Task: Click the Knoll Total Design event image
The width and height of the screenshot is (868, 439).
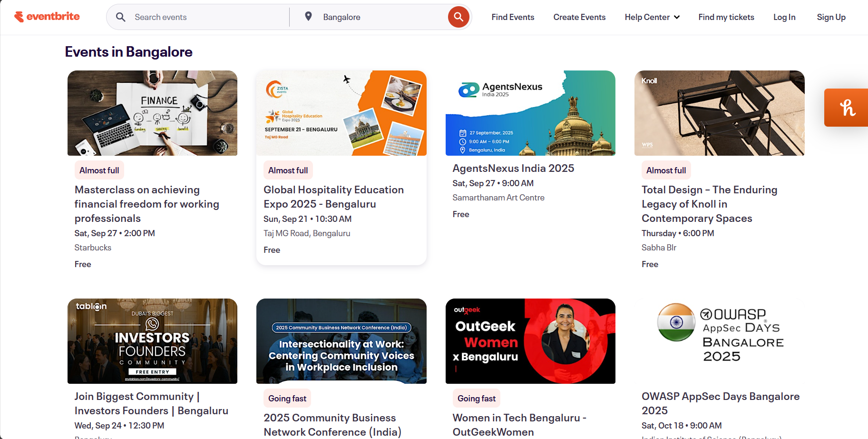Action: [x=719, y=113]
